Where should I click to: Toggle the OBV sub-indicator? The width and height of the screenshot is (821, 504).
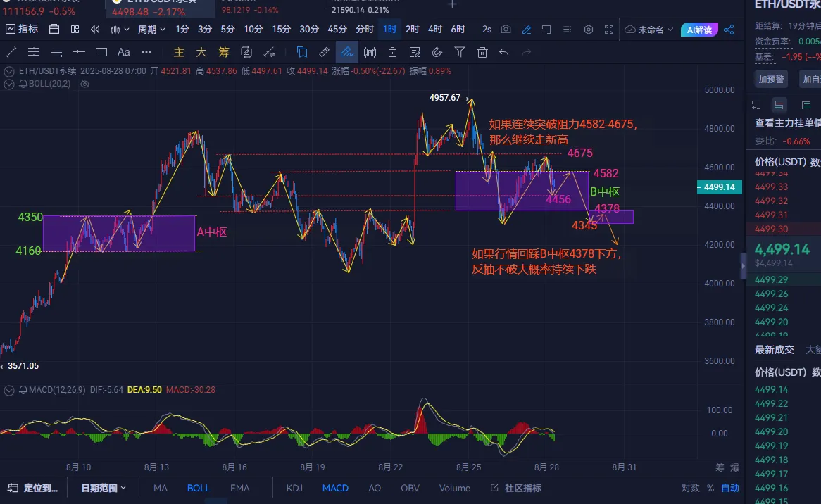[x=410, y=488]
